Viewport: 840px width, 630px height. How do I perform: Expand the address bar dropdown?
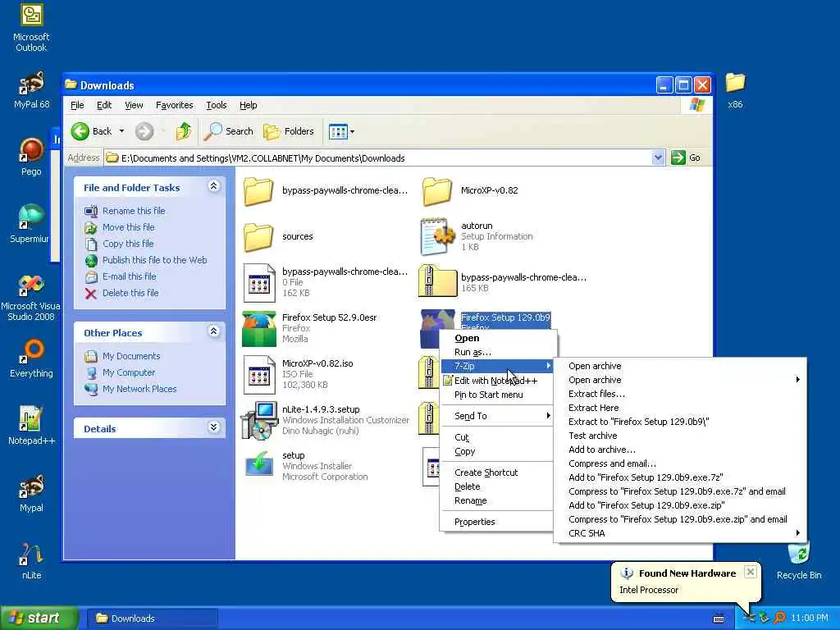[x=658, y=157]
